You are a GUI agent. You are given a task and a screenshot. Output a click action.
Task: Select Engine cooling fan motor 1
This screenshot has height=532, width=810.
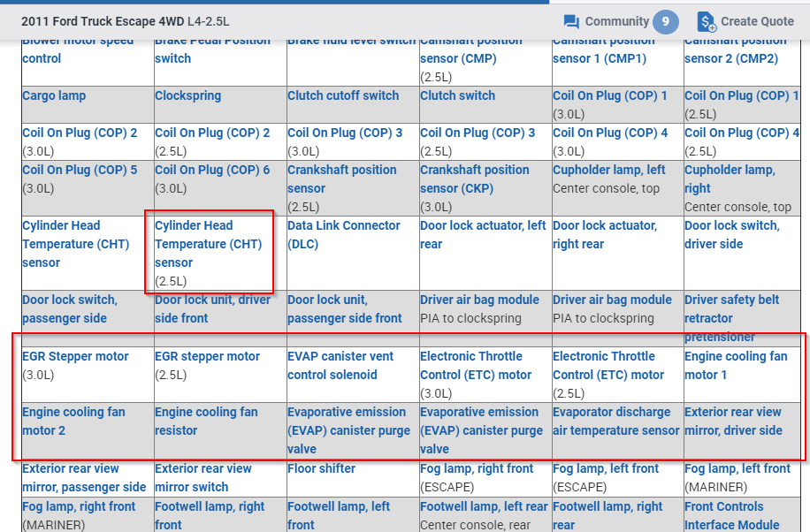pyautogui.click(x=736, y=365)
